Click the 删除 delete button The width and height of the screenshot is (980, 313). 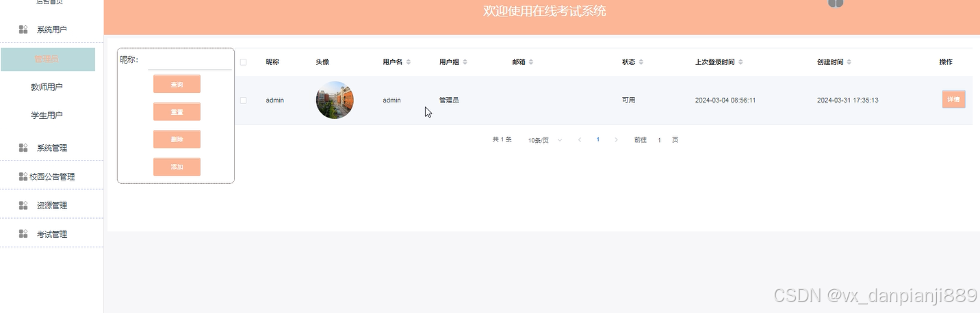(x=177, y=139)
